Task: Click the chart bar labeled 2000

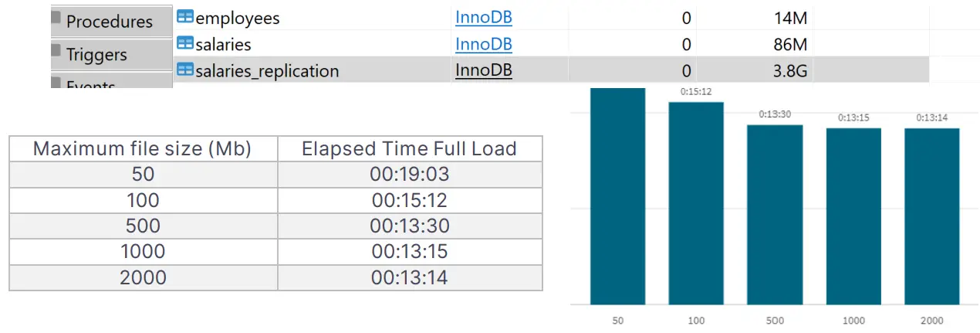Action: tap(931, 216)
